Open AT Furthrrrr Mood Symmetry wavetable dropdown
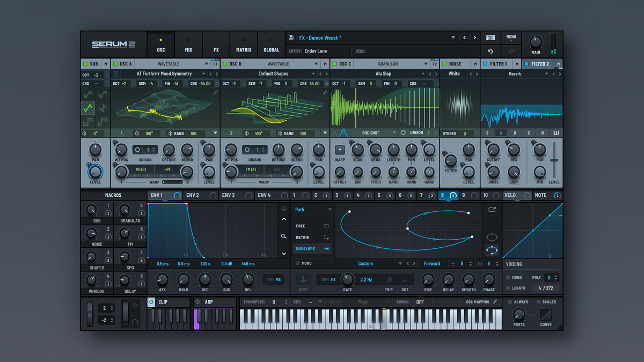Screen dimensions: 644x362 point(203,73)
